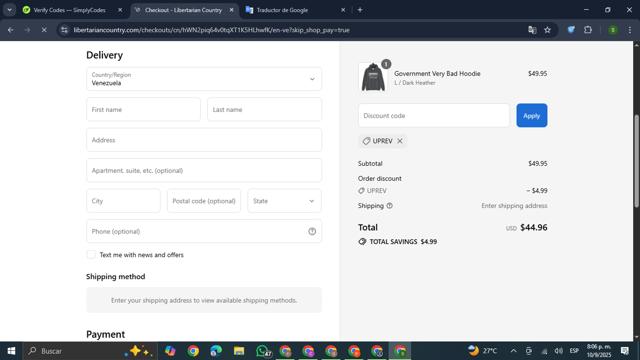Screen dimensions: 640x360
Task: Open the blue shield extension icon
Action: coord(571,30)
